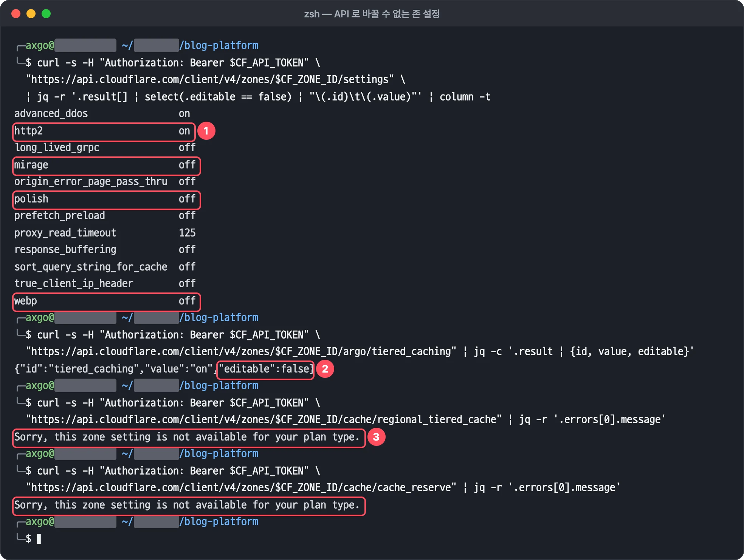Click the terminal window title text
Screen dimensions: 744x560
(372, 14)
